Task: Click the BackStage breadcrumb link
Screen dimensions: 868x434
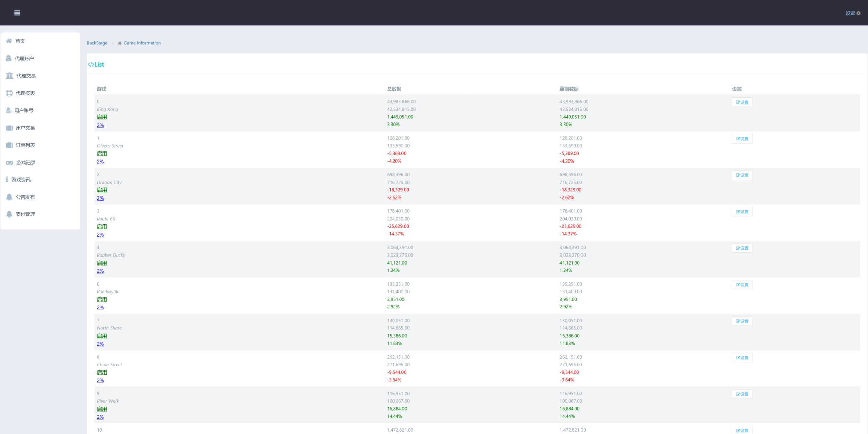Action: coord(97,43)
